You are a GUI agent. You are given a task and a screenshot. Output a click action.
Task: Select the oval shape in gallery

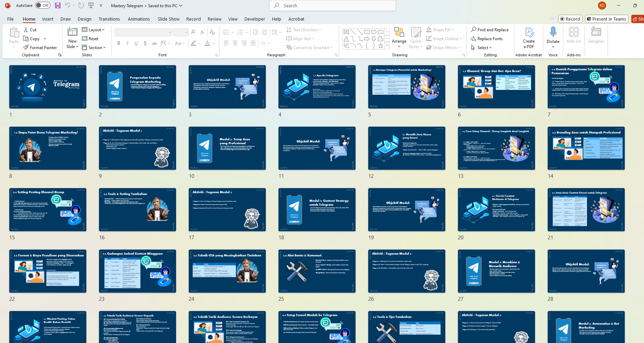click(x=374, y=32)
